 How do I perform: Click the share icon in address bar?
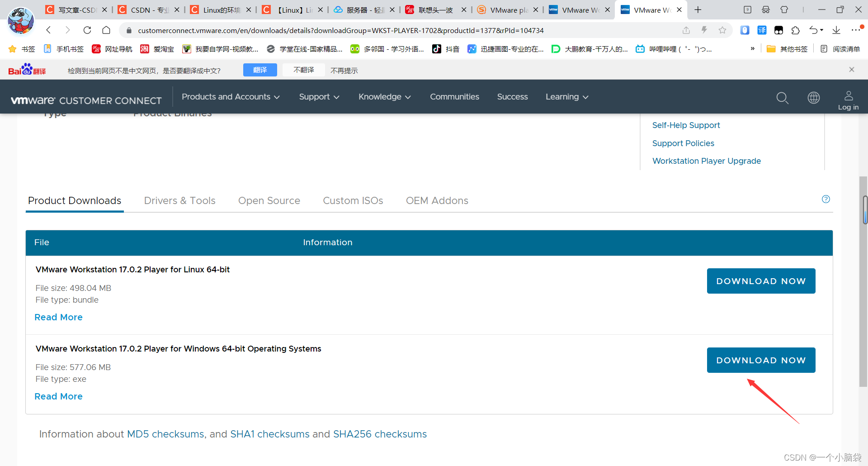pyautogui.click(x=686, y=30)
